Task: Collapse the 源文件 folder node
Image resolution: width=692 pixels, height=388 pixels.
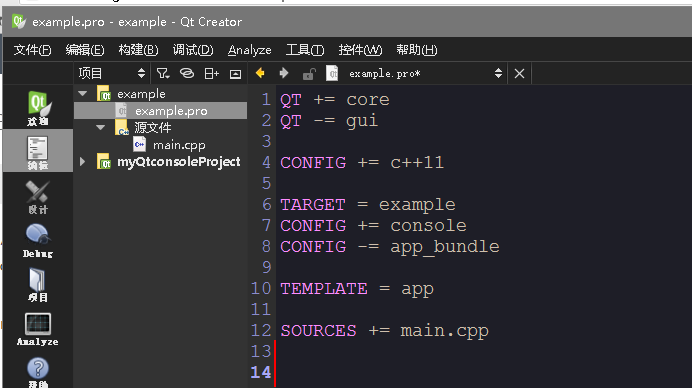Action: (x=101, y=128)
